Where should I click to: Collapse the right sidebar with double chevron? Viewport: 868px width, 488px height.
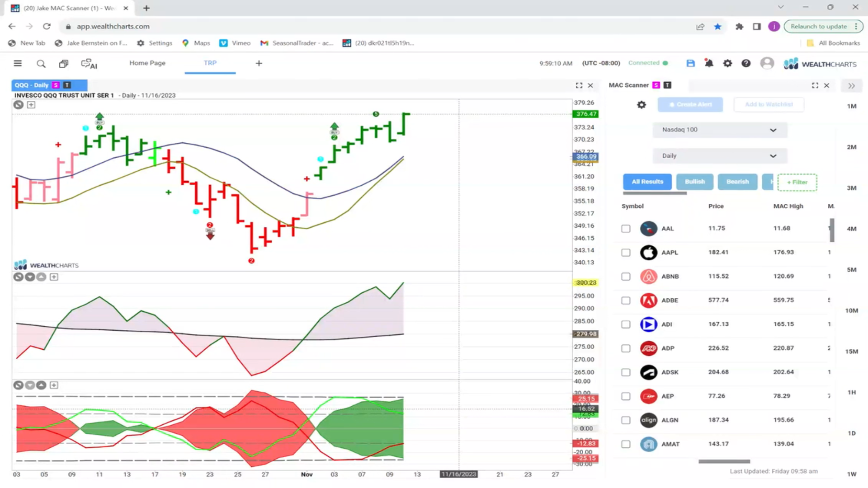coord(852,86)
